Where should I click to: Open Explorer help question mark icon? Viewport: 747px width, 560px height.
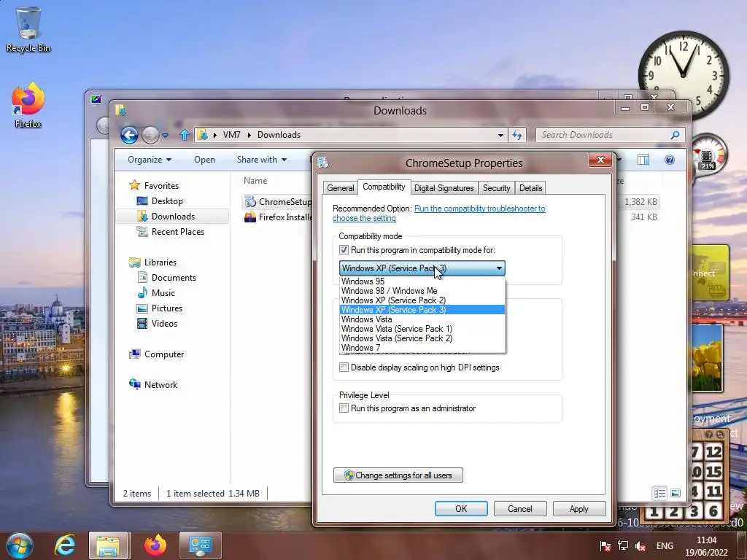(670, 160)
